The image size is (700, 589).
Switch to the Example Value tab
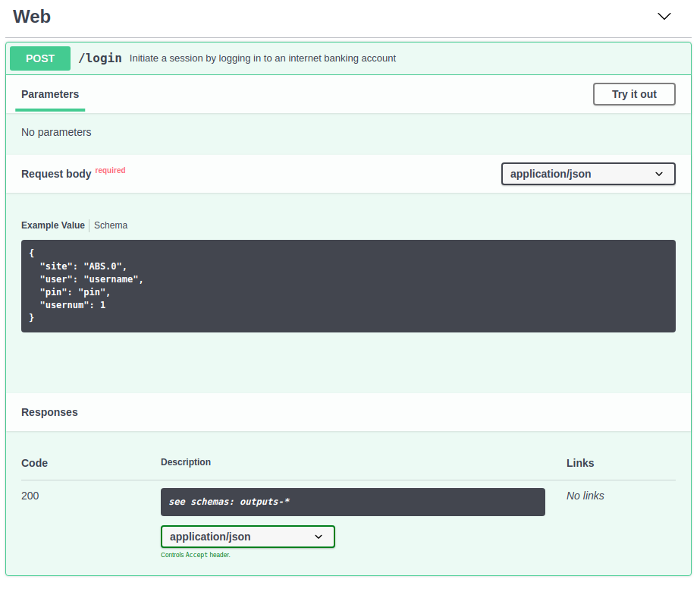point(53,225)
